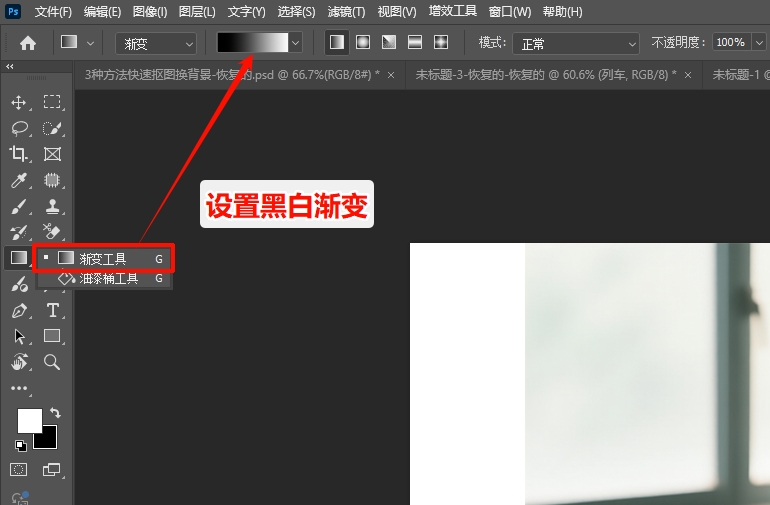770x505 pixels.
Task: Select the Crop tool
Action: pos(19,154)
